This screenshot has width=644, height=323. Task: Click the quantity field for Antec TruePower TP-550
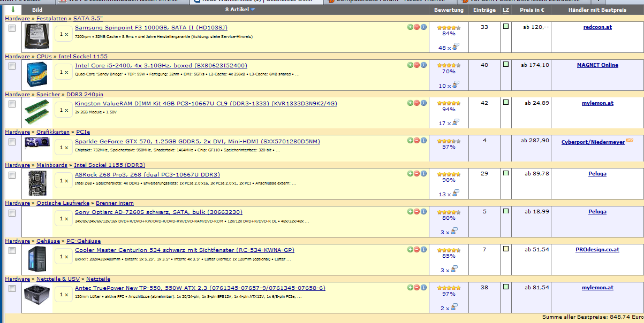64,295
